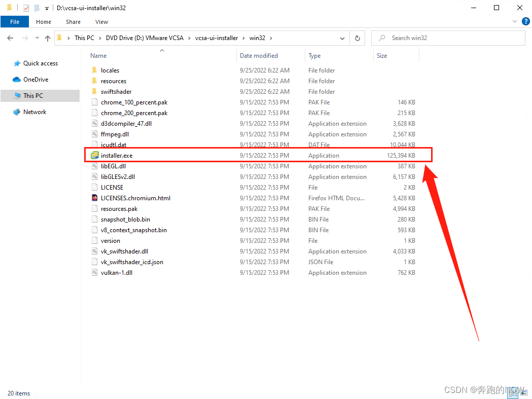This screenshot has width=532, height=399.
Task: Expand chevron after vcsa-ui-installer breadcrumb
Action: pyautogui.click(x=243, y=38)
